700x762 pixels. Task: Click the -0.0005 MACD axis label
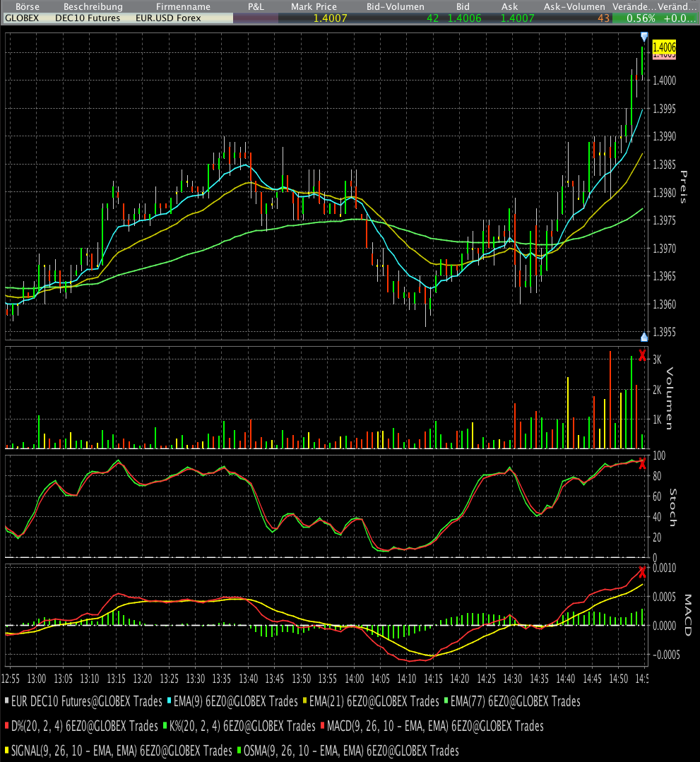(x=666, y=655)
